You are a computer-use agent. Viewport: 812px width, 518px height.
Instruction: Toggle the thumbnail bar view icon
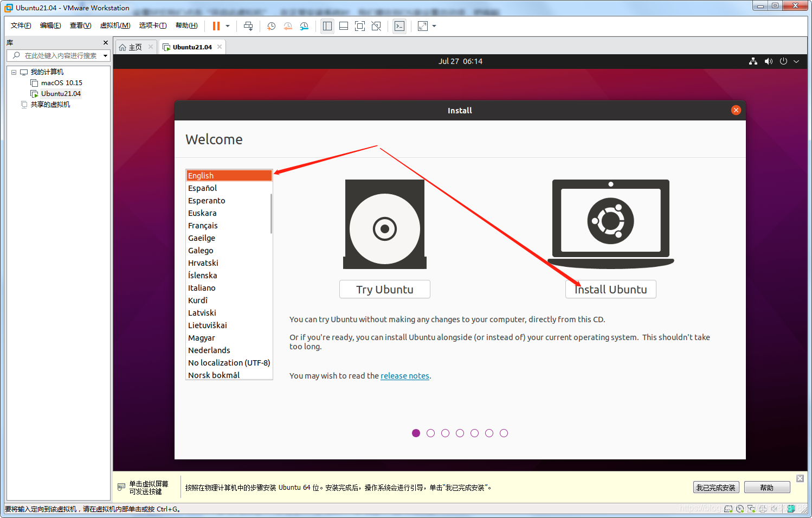click(x=344, y=26)
